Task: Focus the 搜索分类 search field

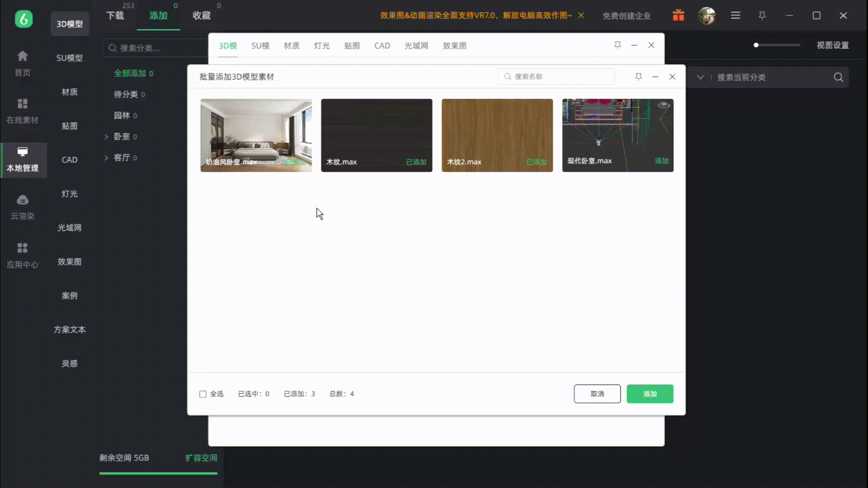Action: tap(156, 48)
